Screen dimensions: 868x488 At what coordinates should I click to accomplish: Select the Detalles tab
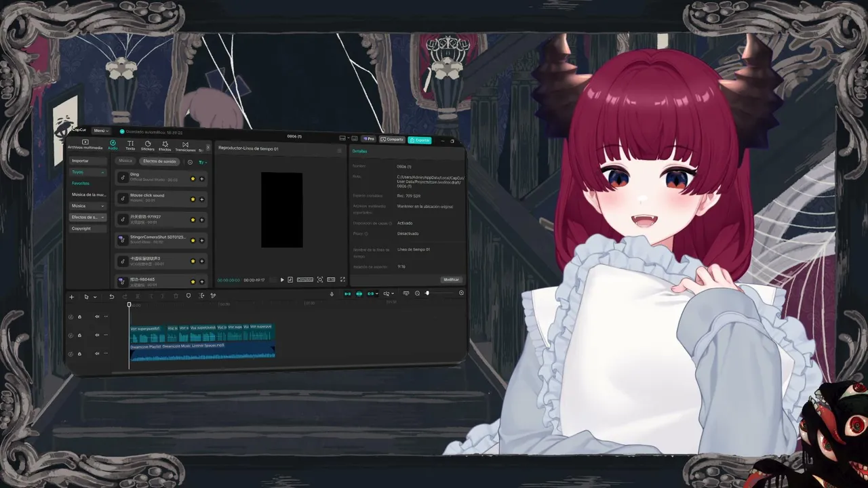(359, 151)
